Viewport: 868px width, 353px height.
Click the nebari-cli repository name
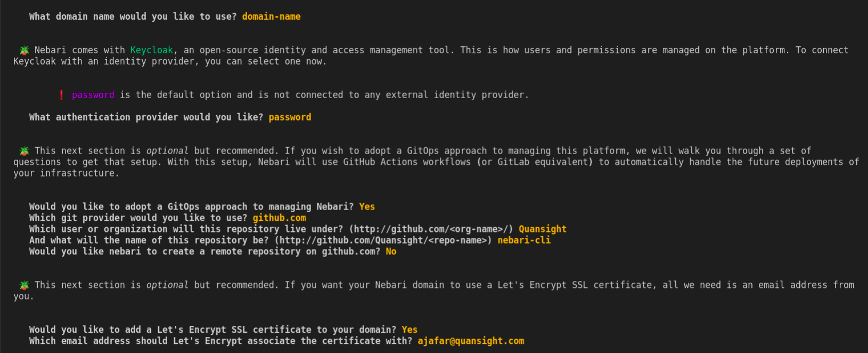[525, 240]
